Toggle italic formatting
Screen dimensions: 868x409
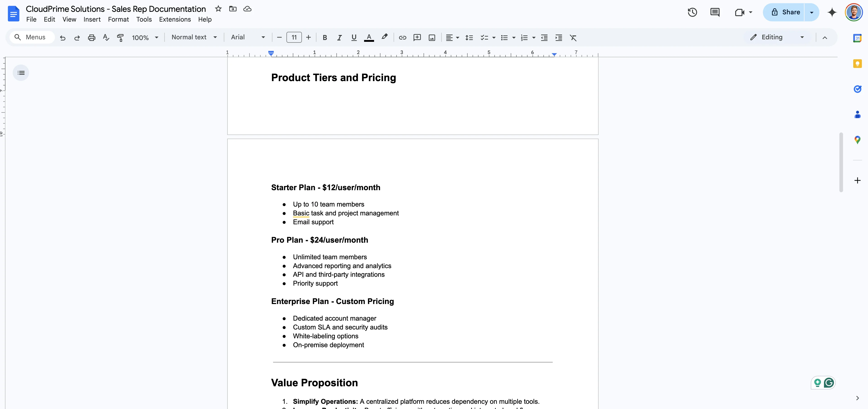(x=339, y=37)
